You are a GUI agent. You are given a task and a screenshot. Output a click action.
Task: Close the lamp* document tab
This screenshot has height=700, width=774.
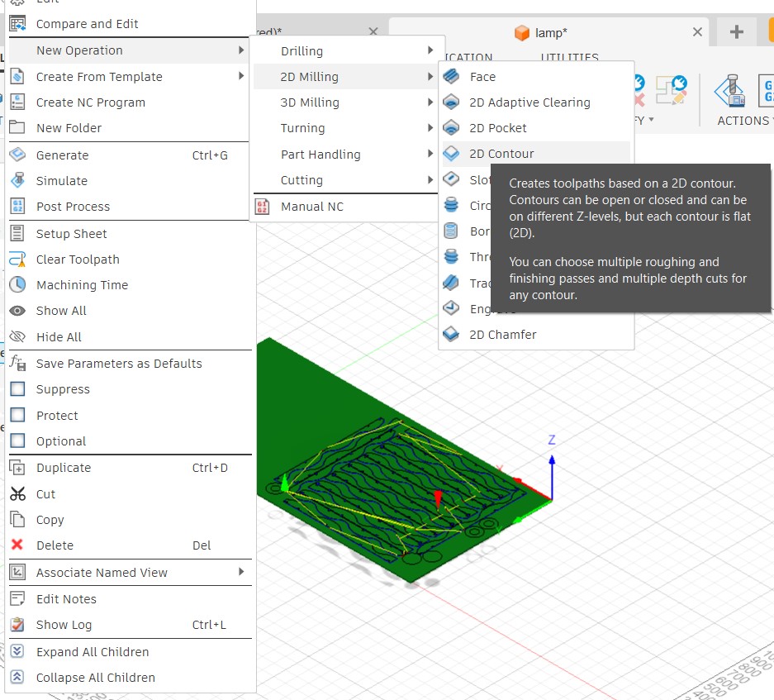pos(697,32)
